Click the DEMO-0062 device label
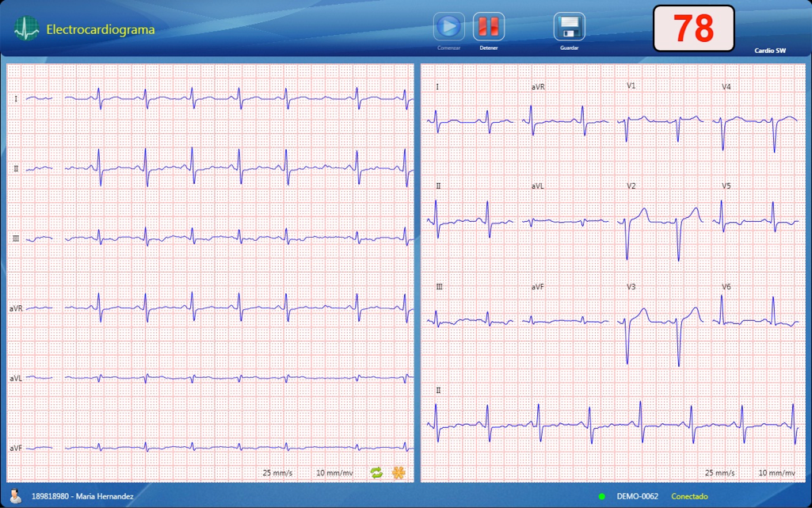The image size is (812, 508). click(x=637, y=497)
